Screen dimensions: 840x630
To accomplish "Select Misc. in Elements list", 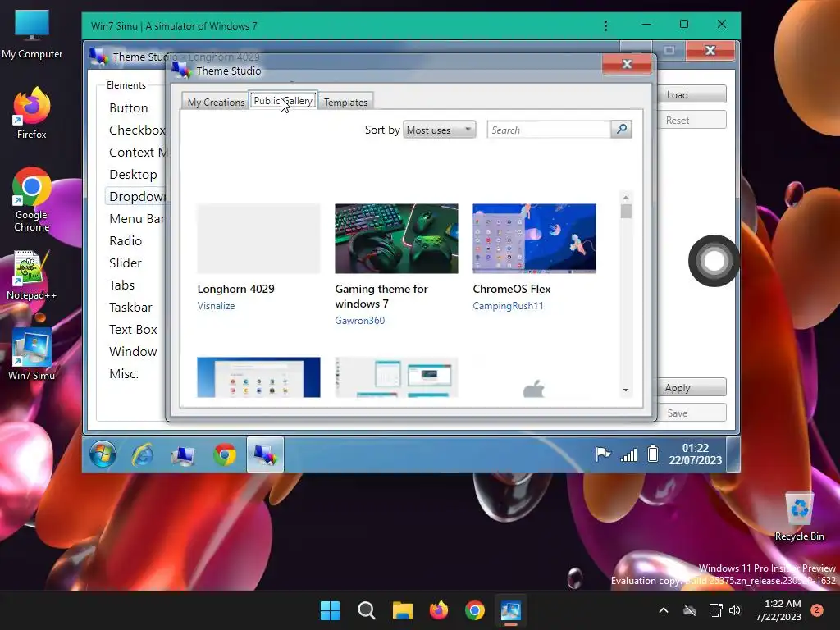I will (124, 373).
